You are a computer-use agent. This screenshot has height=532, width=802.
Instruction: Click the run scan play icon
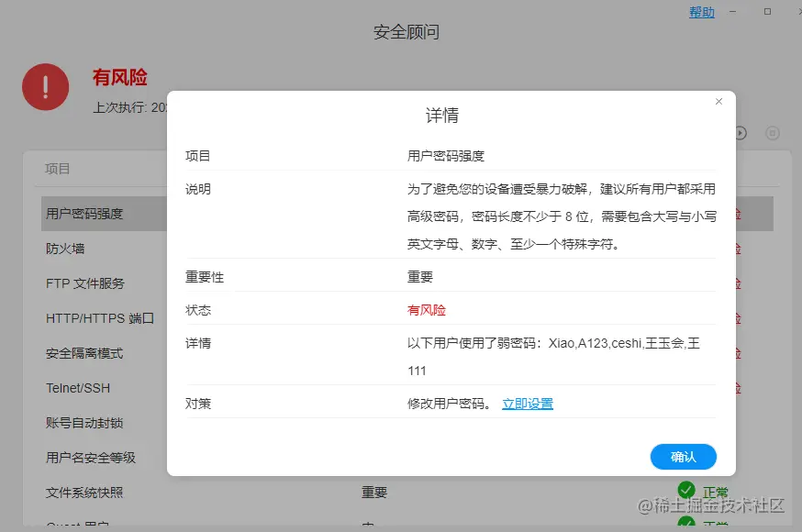pyautogui.click(x=741, y=133)
